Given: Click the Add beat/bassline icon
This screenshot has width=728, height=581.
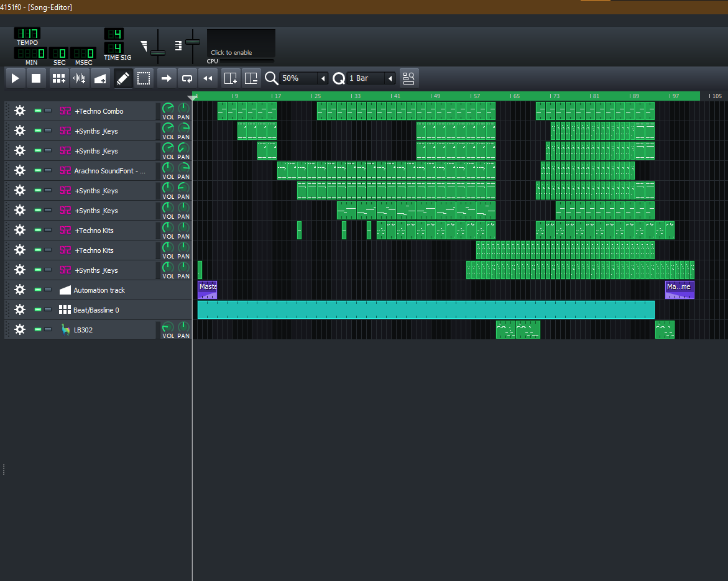Looking at the screenshot, I should point(58,78).
